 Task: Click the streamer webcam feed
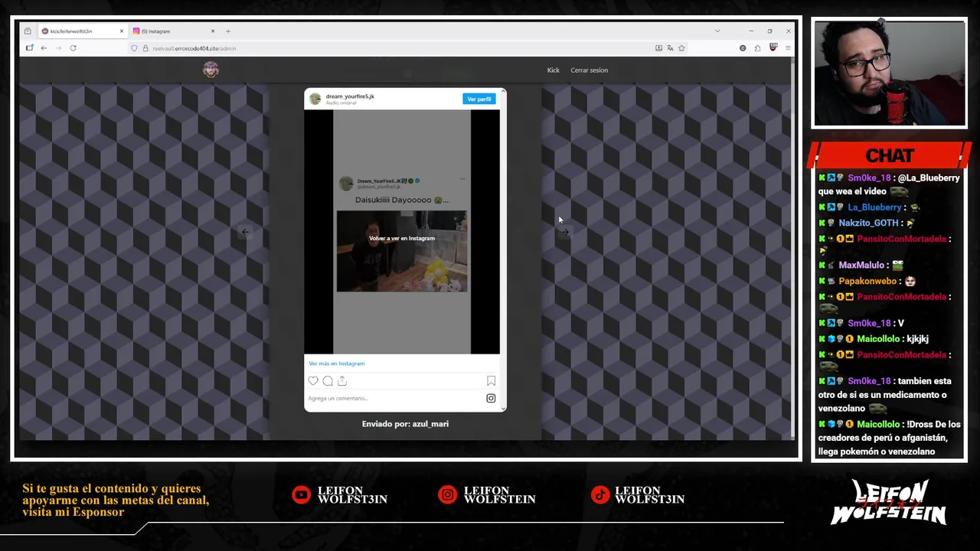pos(889,73)
